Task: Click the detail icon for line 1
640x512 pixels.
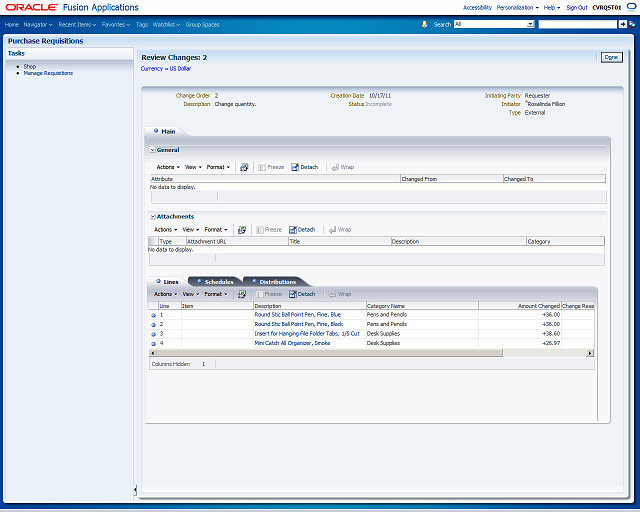Action: [153, 315]
